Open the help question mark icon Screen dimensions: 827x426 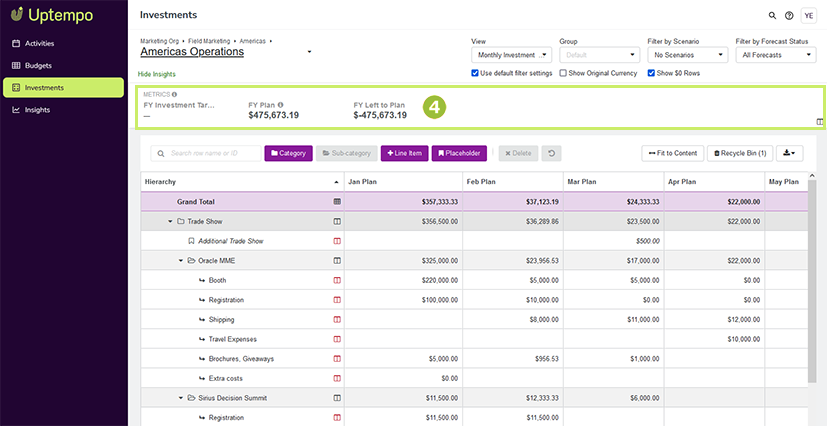coord(789,15)
